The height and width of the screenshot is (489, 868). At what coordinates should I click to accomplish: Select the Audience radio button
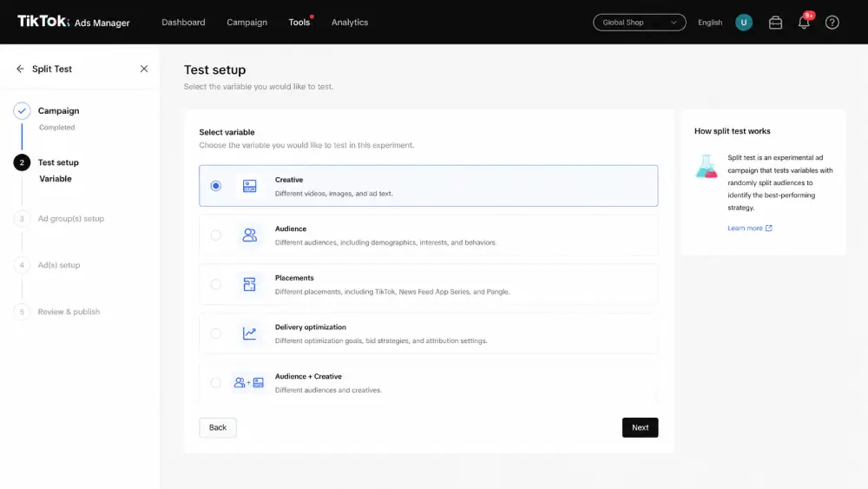pos(216,235)
